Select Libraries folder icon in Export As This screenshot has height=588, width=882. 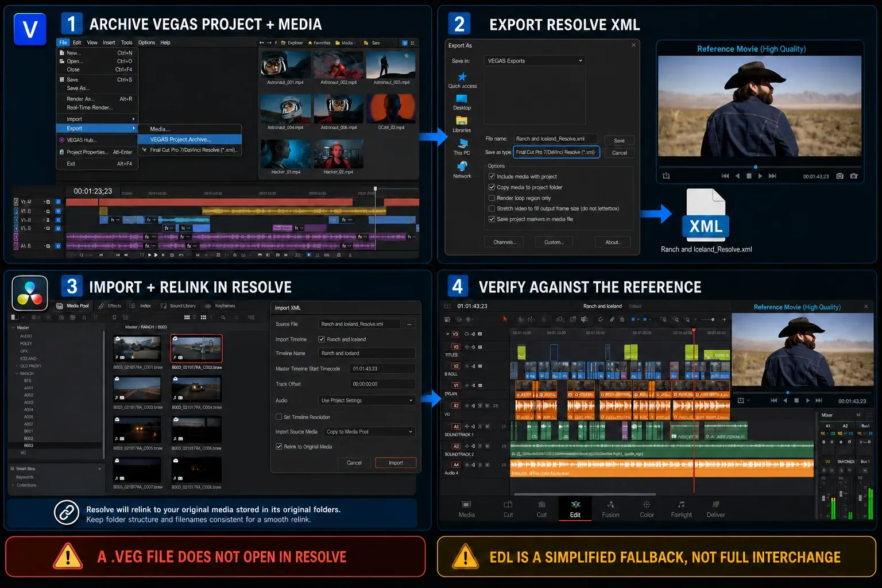coord(462,121)
